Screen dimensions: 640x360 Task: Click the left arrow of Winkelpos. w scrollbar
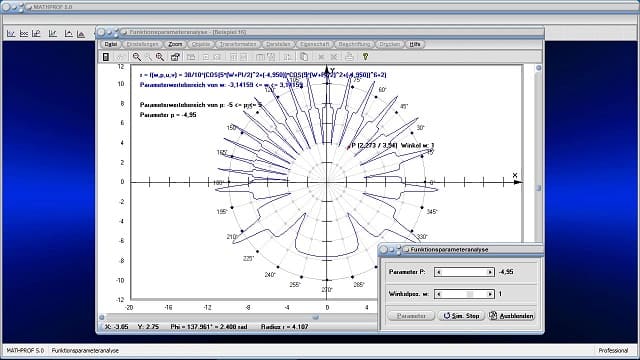tap(438, 294)
